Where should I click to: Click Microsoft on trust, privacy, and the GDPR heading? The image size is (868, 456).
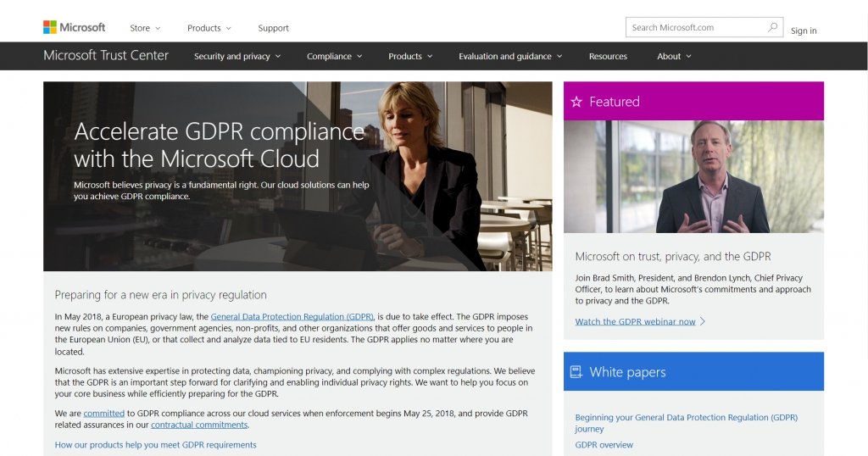[672, 256]
